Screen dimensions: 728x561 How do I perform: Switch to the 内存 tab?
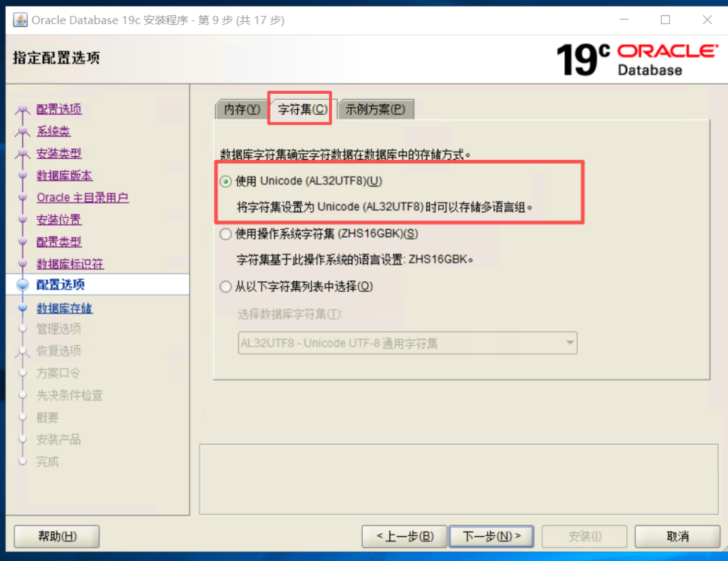pyautogui.click(x=242, y=109)
